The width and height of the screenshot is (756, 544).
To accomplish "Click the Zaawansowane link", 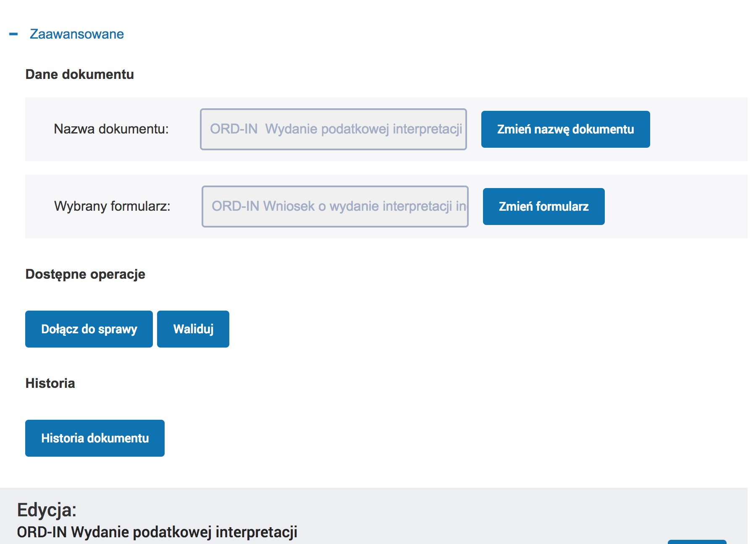I will pyautogui.click(x=76, y=34).
